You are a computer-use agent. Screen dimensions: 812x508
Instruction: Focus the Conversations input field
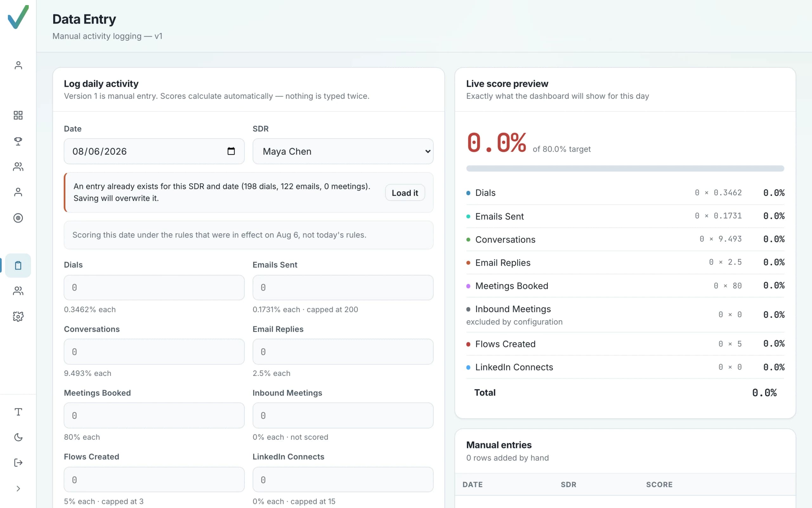[x=154, y=352]
